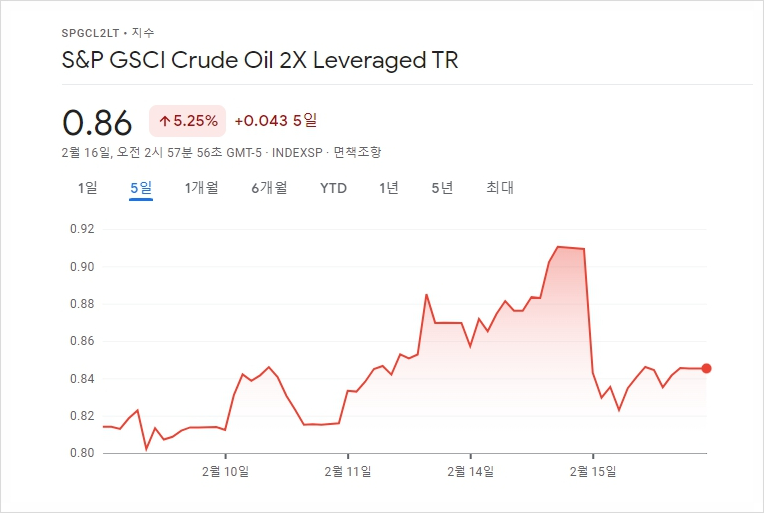Click the 5.25% change badge
Viewport: 764px width, 513px height.
pyautogui.click(x=188, y=121)
